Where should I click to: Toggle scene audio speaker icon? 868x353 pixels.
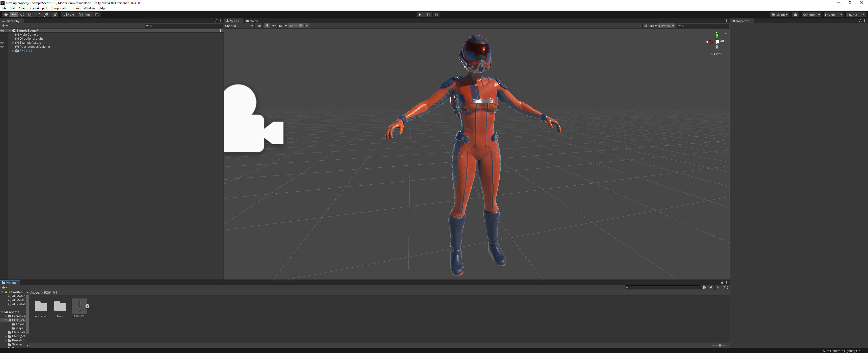tap(274, 26)
